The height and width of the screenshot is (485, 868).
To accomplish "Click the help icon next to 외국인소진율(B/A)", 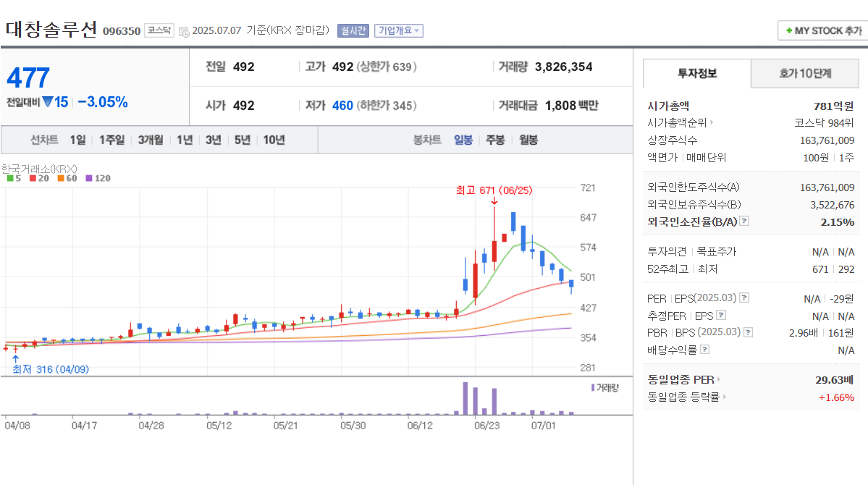I will pos(744,221).
